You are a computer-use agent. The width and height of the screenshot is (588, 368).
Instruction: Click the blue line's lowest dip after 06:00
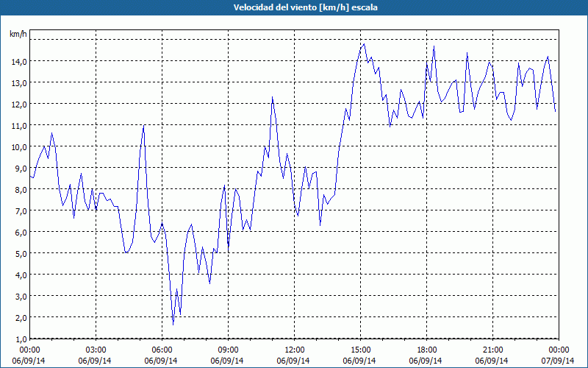(x=173, y=324)
